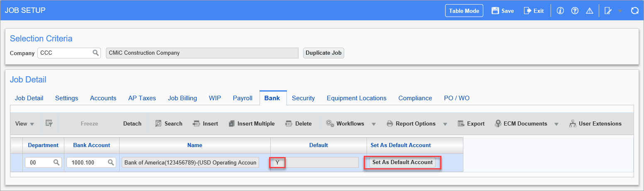Click the Set As Default Account button
The image size is (644, 191).
402,162
